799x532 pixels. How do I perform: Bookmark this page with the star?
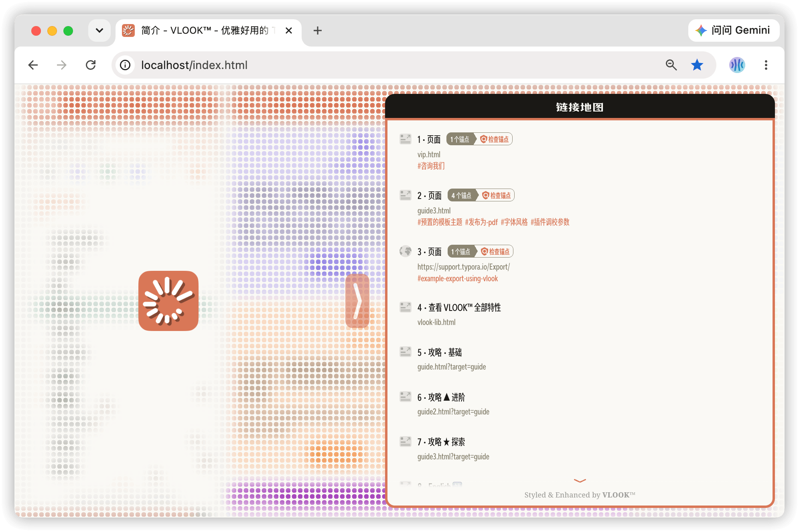[x=697, y=65]
